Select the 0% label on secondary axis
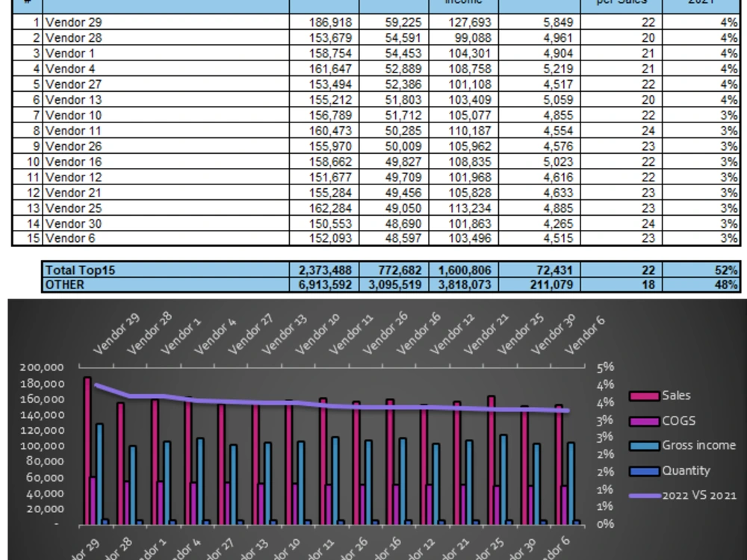 coord(606,524)
